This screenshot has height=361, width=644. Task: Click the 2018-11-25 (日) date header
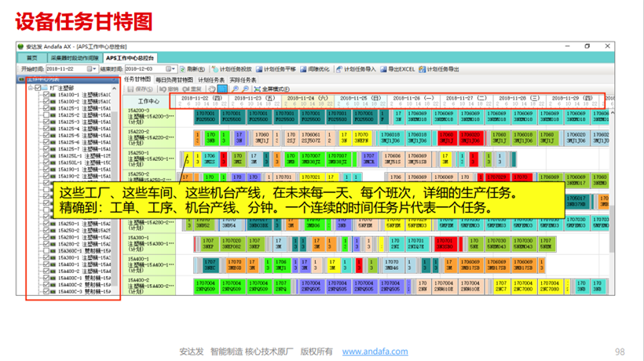tap(360, 98)
